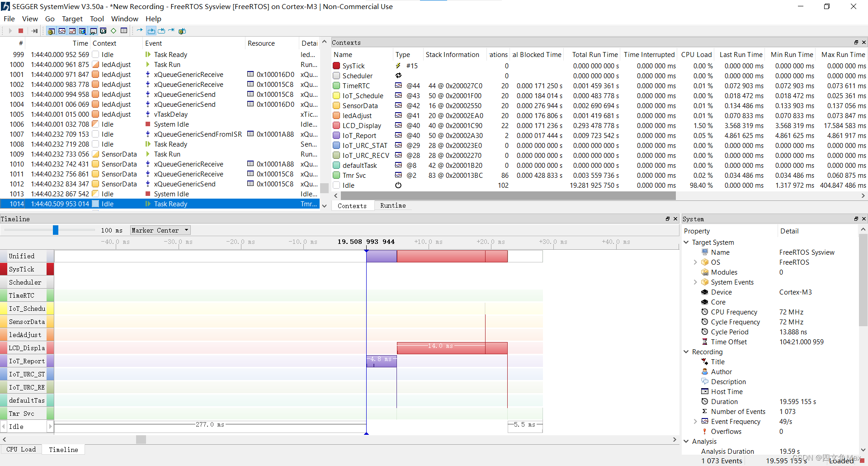Image resolution: width=868 pixels, height=466 pixels.
Task: Open the Events list toolbar icon
Action: [82, 31]
